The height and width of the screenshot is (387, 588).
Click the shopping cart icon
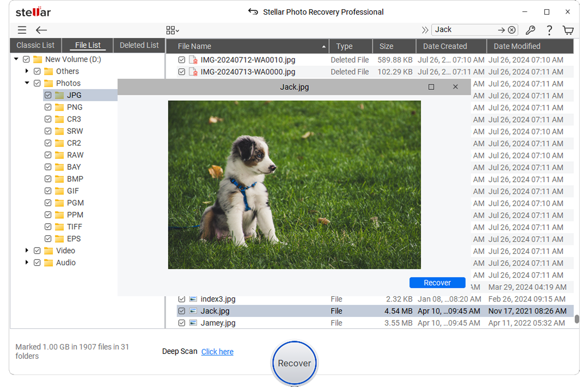click(x=568, y=30)
